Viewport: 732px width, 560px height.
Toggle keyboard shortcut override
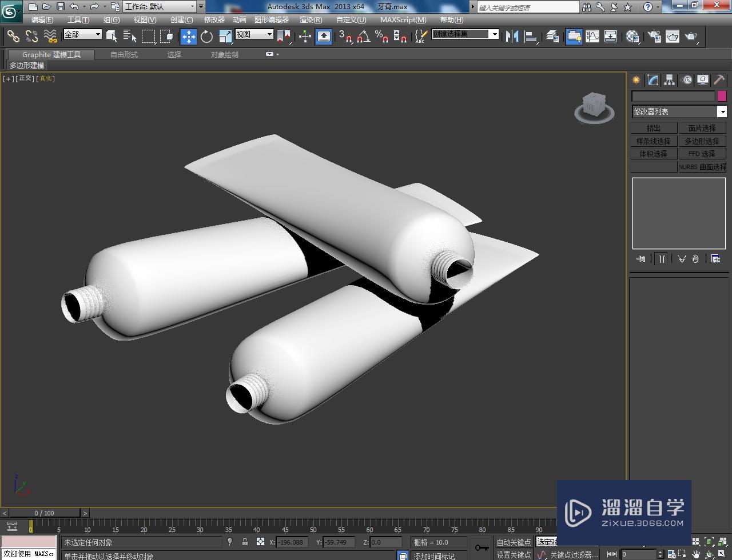click(x=324, y=37)
